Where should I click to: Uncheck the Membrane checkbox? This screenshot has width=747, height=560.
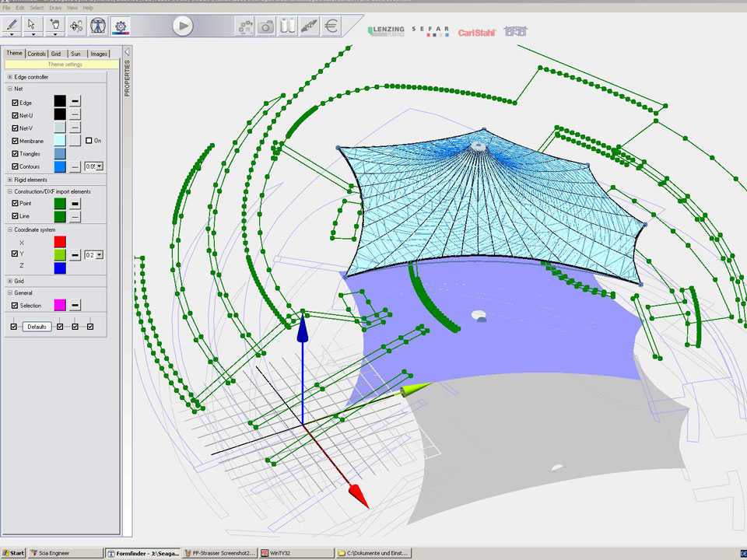[15, 141]
